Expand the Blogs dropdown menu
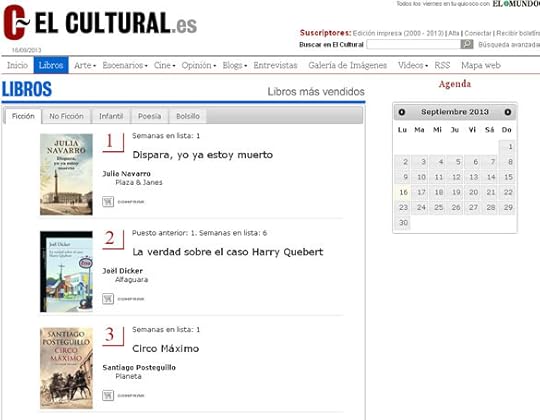This screenshot has height=420, width=540. point(235,65)
